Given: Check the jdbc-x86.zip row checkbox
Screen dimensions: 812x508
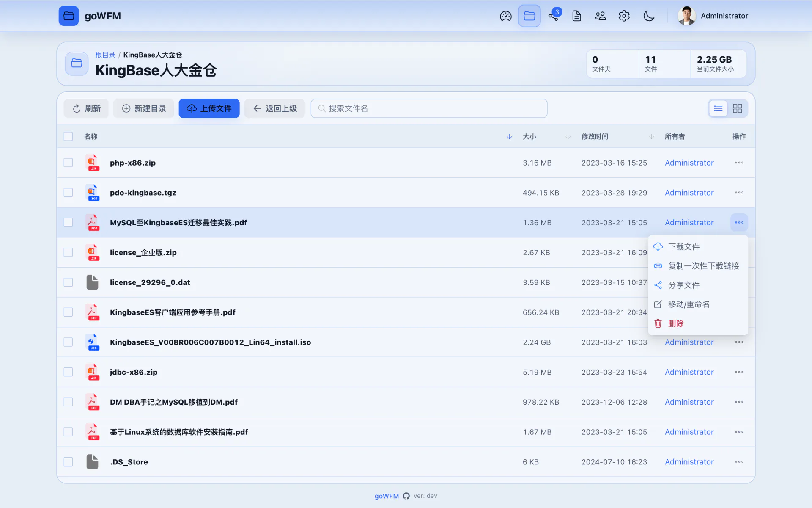Looking at the screenshot, I should (68, 372).
